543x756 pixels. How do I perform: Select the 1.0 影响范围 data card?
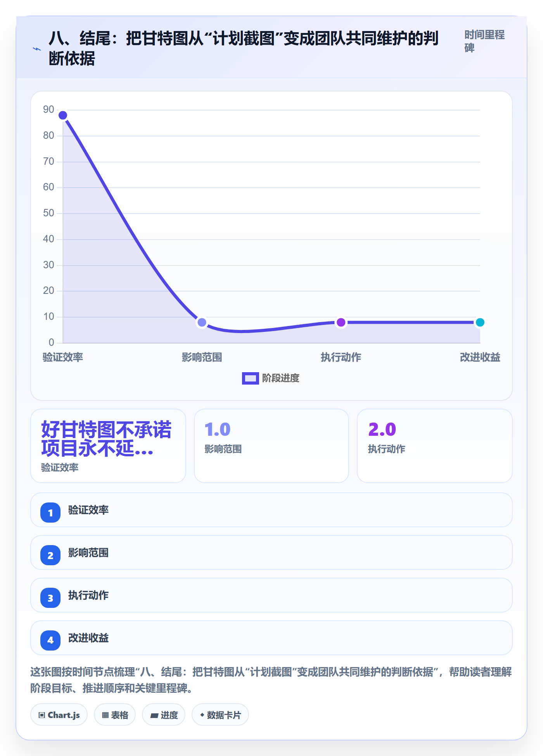click(x=271, y=446)
